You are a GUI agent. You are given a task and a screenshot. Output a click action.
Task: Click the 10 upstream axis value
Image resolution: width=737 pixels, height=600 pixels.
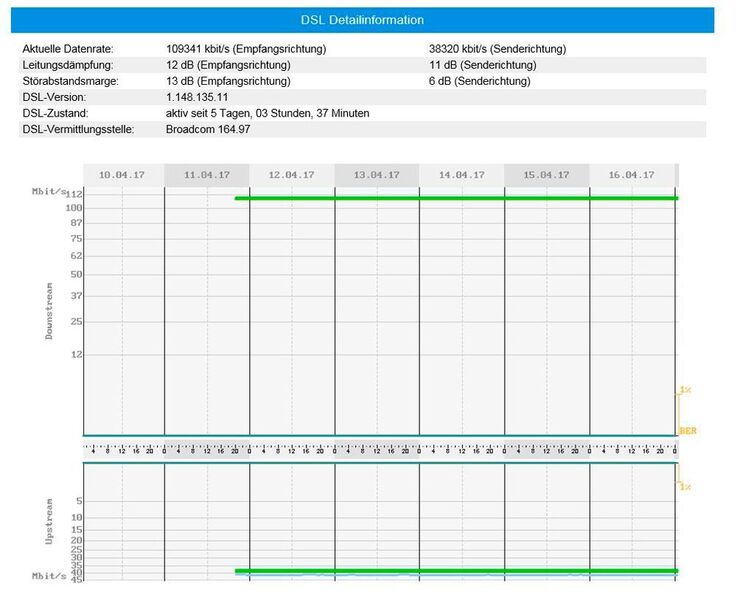(77, 518)
